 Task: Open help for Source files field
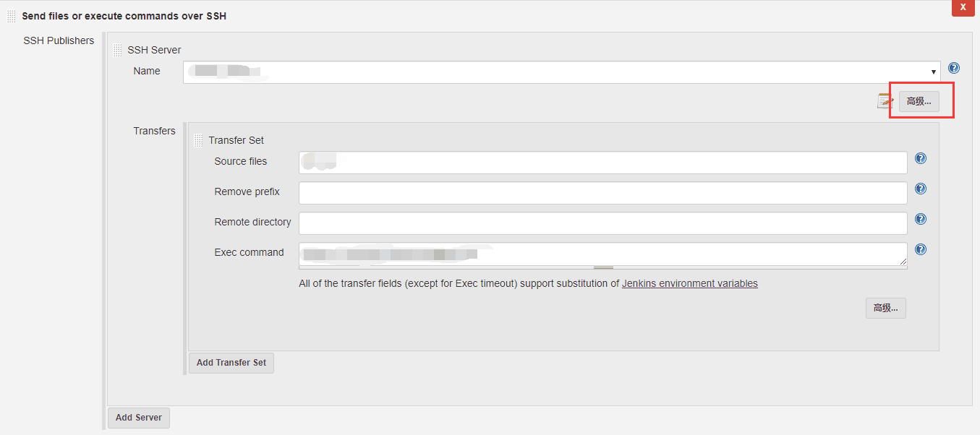pyautogui.click(x=921, y=159)
